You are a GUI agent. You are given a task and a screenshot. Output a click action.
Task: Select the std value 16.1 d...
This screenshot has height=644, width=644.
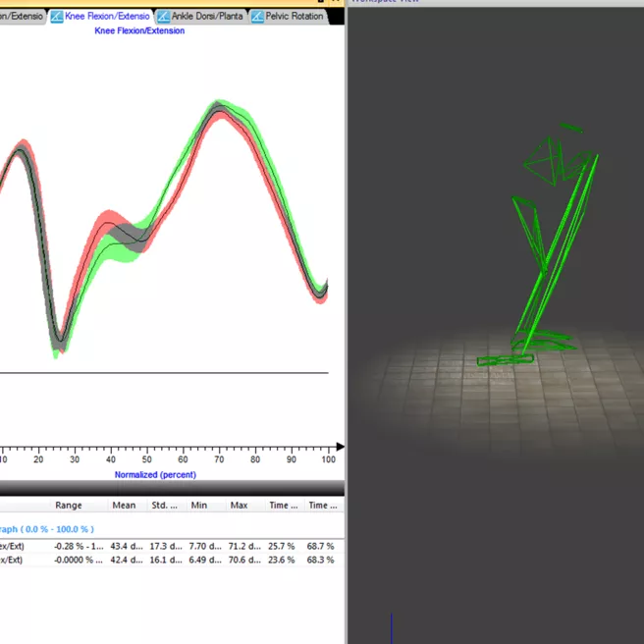(x=166, y=560)
